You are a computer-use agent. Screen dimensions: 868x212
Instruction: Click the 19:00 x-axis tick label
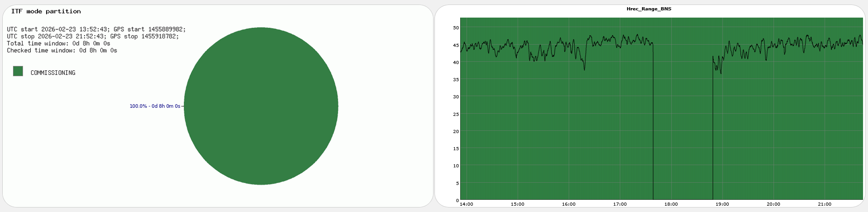coord(722,204)
